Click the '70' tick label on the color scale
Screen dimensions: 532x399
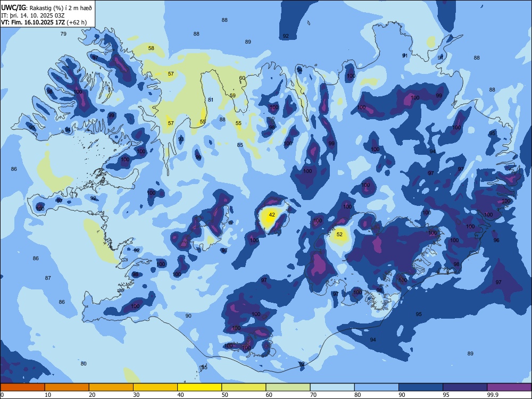[x=313, y=395]
